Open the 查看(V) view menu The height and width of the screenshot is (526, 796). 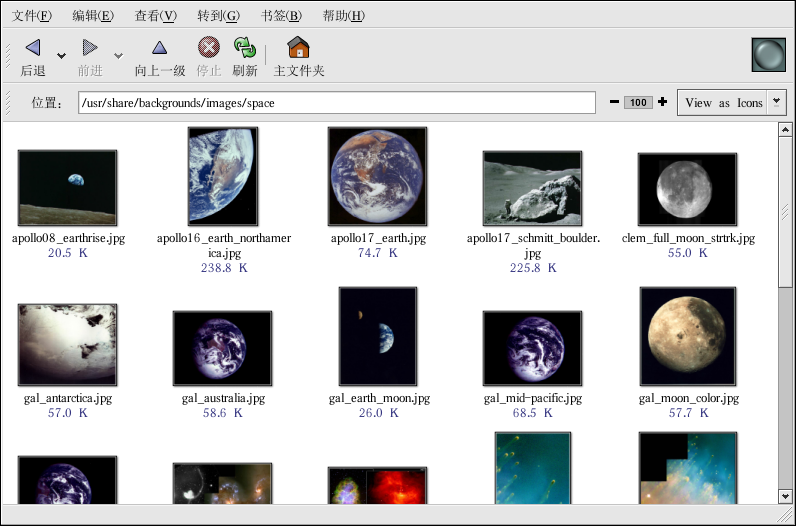coord(155,16)
